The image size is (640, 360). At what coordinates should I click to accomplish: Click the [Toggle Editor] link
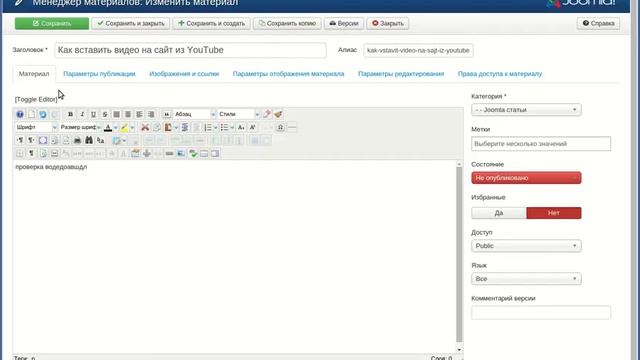point(36,99)
